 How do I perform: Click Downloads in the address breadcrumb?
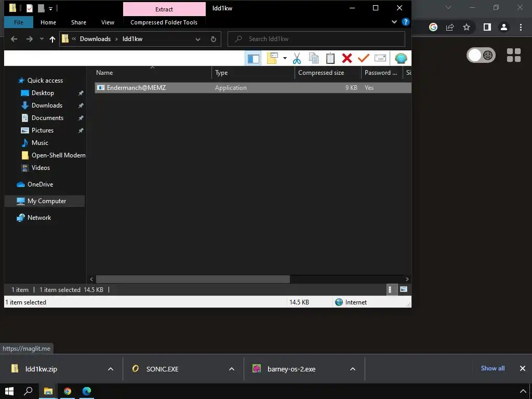pos(96,39)
